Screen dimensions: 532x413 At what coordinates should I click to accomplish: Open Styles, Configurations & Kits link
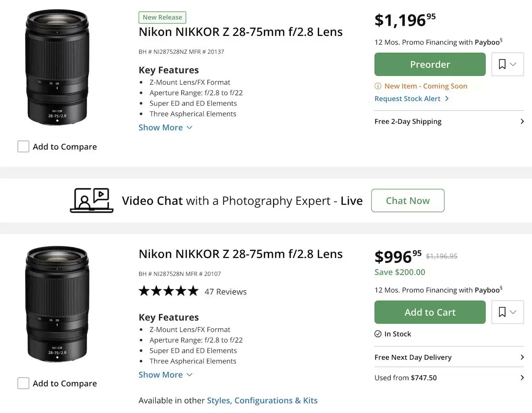[x=262, y=401]
